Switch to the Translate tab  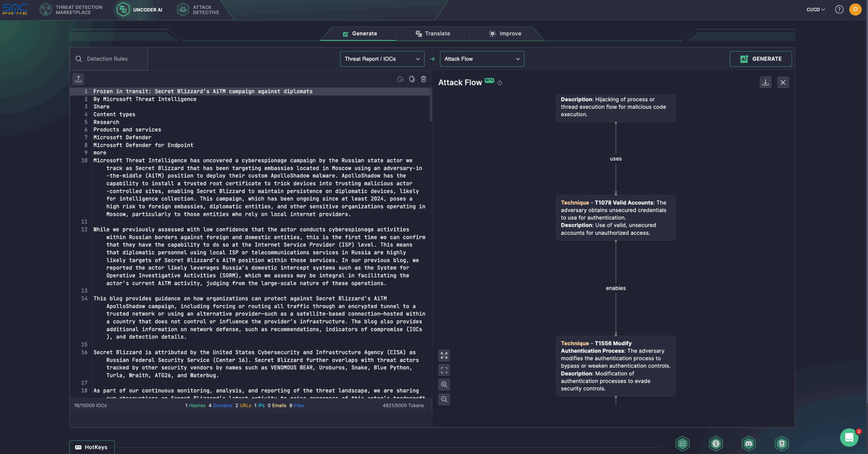433,34
